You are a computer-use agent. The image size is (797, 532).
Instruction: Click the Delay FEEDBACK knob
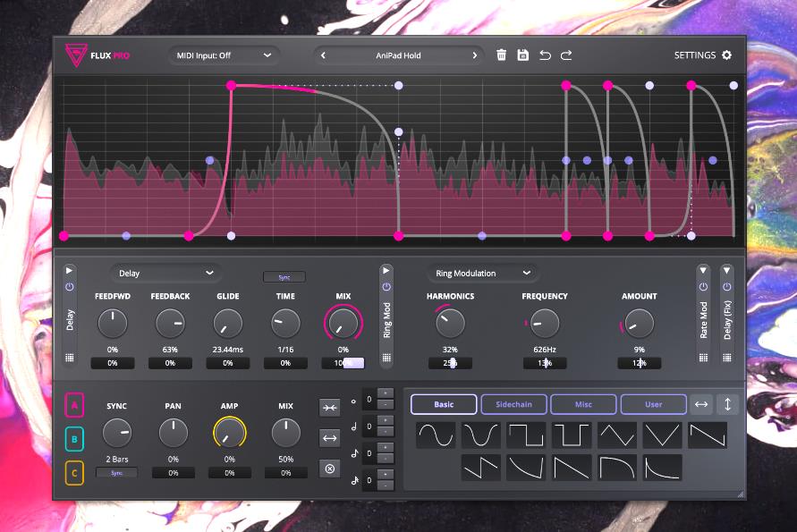[x=170, y=323]
